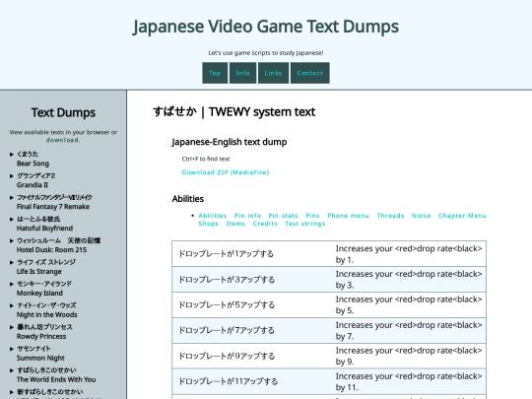Go to the Links page button

tap(273, 73)
